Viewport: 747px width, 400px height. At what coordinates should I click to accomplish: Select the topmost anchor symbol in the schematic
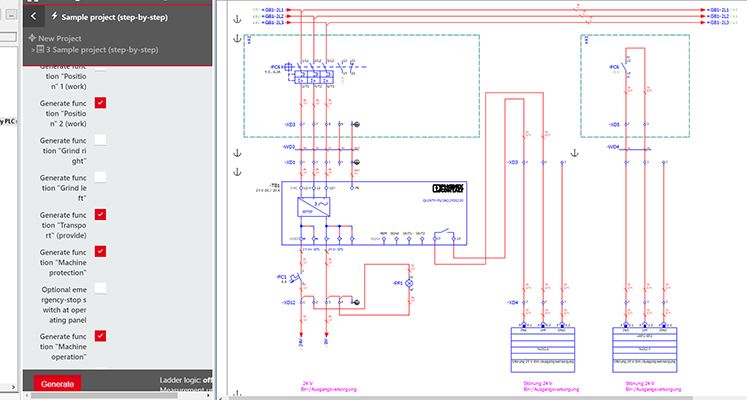237,19
